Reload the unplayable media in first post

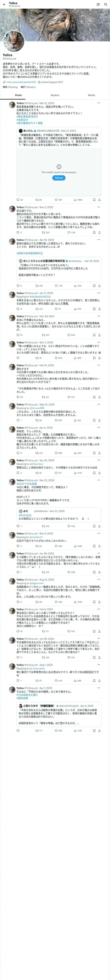click(59, 178)
